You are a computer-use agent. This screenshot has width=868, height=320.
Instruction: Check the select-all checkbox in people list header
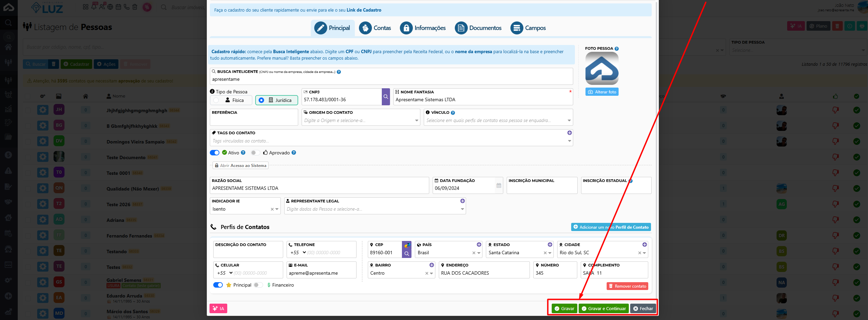pyautogui.click(x=28, y=96)
